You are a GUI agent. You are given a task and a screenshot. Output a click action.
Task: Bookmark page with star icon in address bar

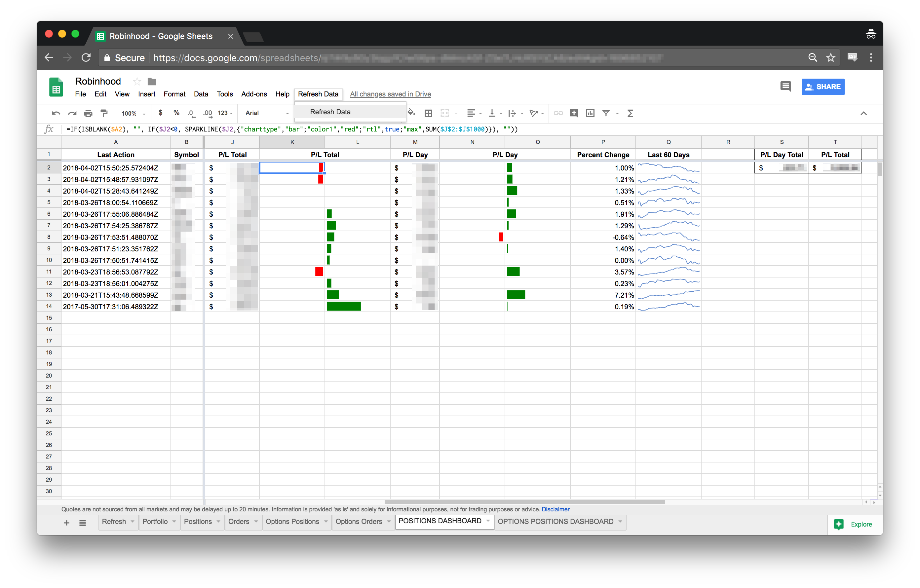tap(830, 58)
